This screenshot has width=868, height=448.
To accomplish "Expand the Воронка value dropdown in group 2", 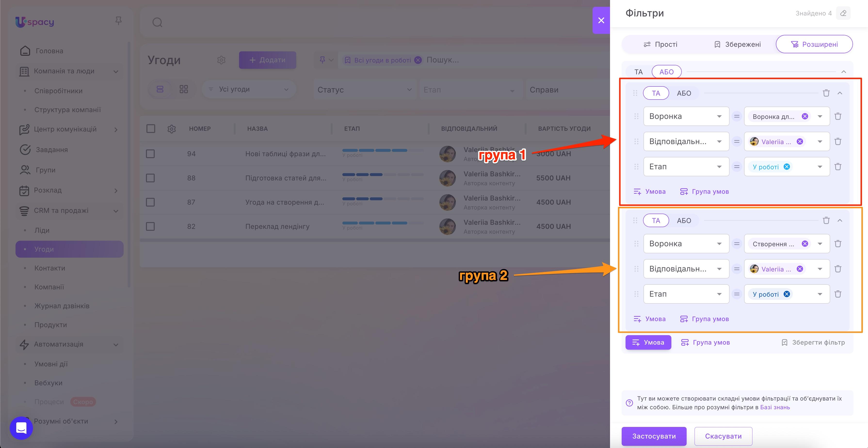I will [x=820, y=243].
